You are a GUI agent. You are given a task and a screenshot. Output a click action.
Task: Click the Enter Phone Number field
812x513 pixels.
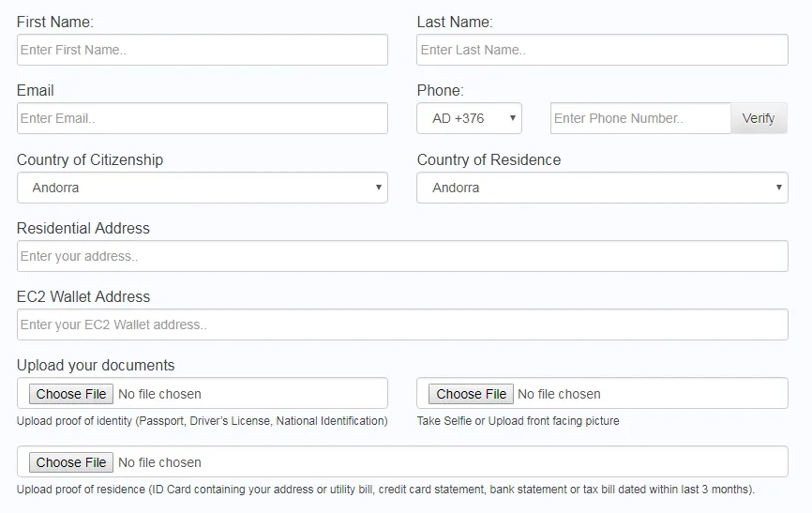click(x=640, y=118)
